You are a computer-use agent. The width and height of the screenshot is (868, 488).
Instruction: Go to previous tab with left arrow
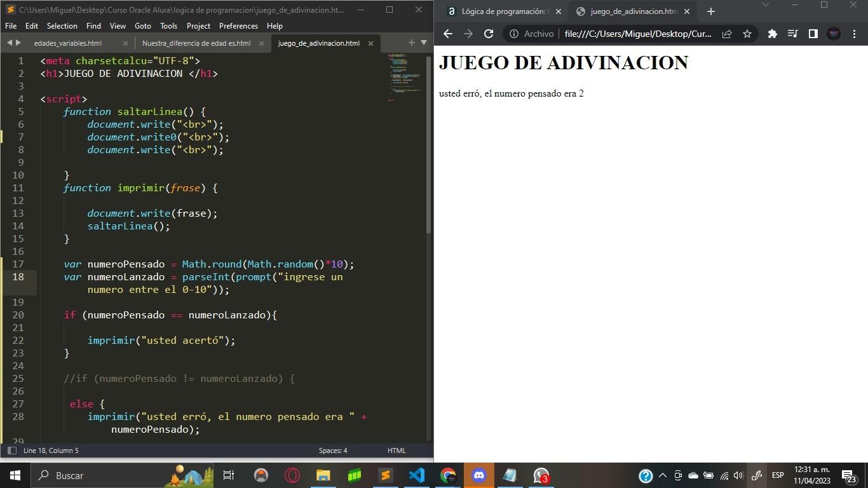(x=10, y=43)
